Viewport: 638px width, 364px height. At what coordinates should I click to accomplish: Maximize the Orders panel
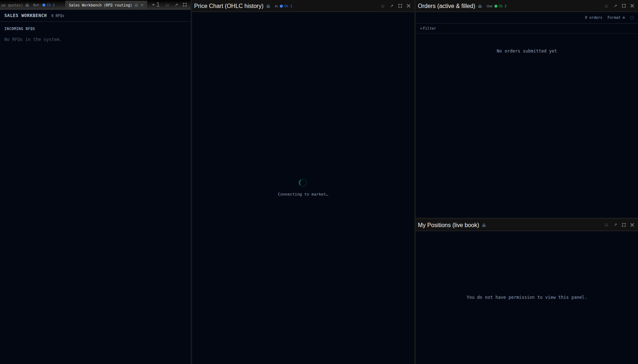click(x=624, y=6)
